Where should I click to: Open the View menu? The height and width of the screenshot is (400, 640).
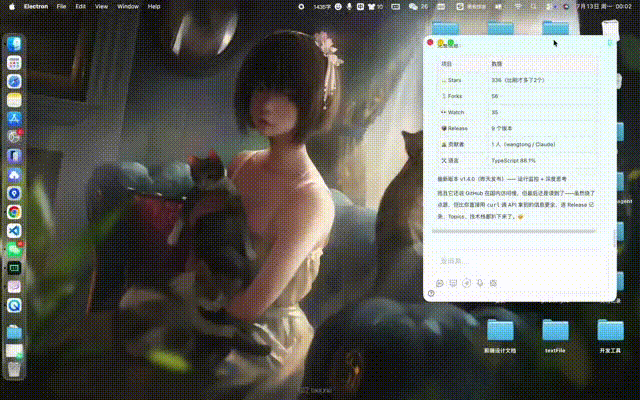[x=101, y=7]
